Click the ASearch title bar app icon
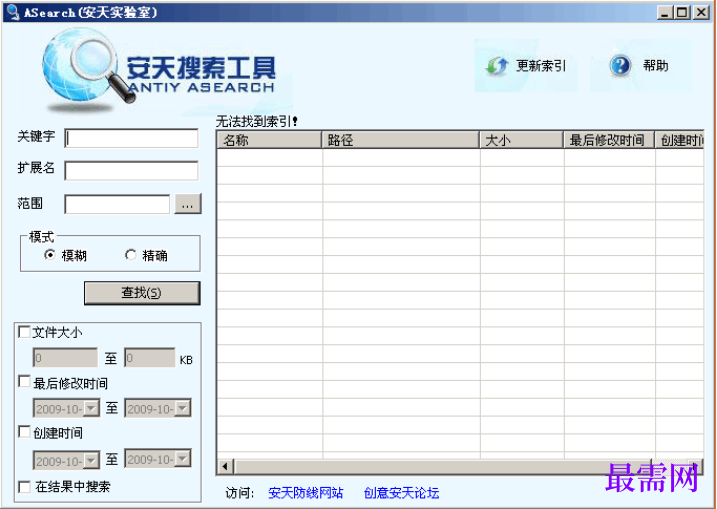717x509 pixels. [13, 11]
